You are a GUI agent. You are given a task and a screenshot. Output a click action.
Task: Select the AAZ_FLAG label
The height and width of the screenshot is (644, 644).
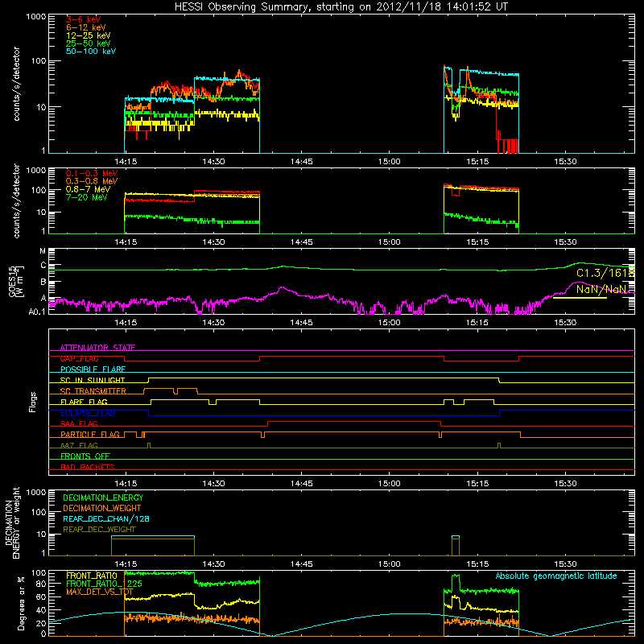pyautogui.click(x=79, y=445)
